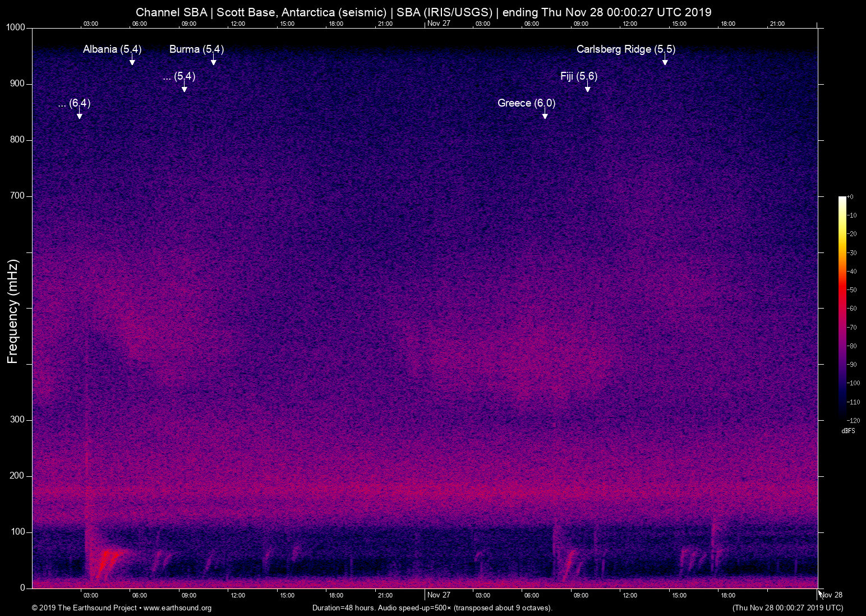Image resolution: width=866 pixels, height=616 pixels.
Task: Click the arrow under Carlsberg Ridge (5.5)
Action: pos(665,61)
